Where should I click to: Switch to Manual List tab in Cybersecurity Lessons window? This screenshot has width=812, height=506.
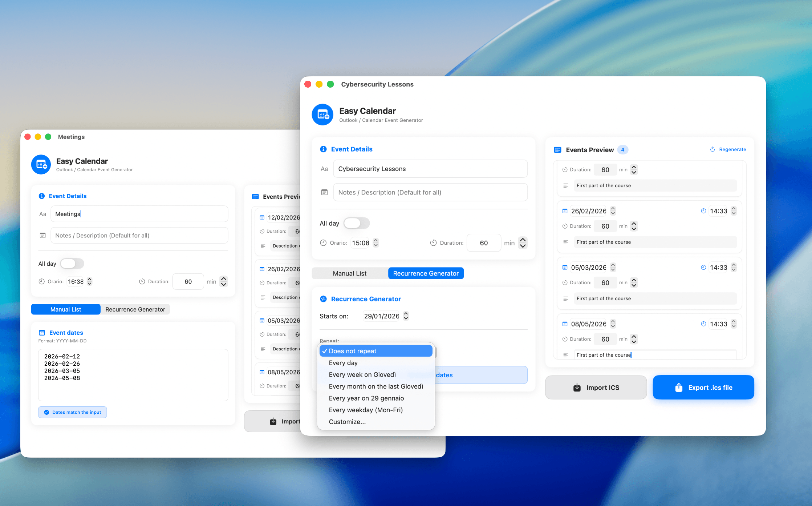[350, 273]
